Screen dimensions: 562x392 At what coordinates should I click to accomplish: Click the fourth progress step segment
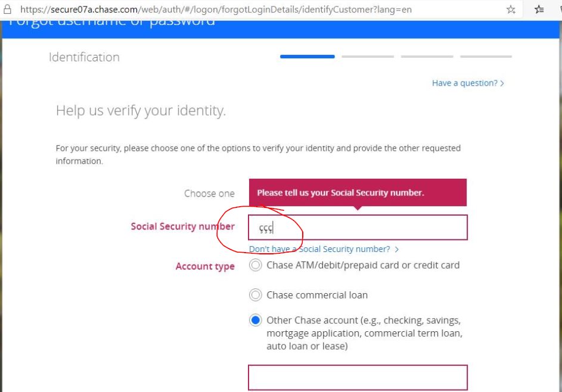[486, 56]
